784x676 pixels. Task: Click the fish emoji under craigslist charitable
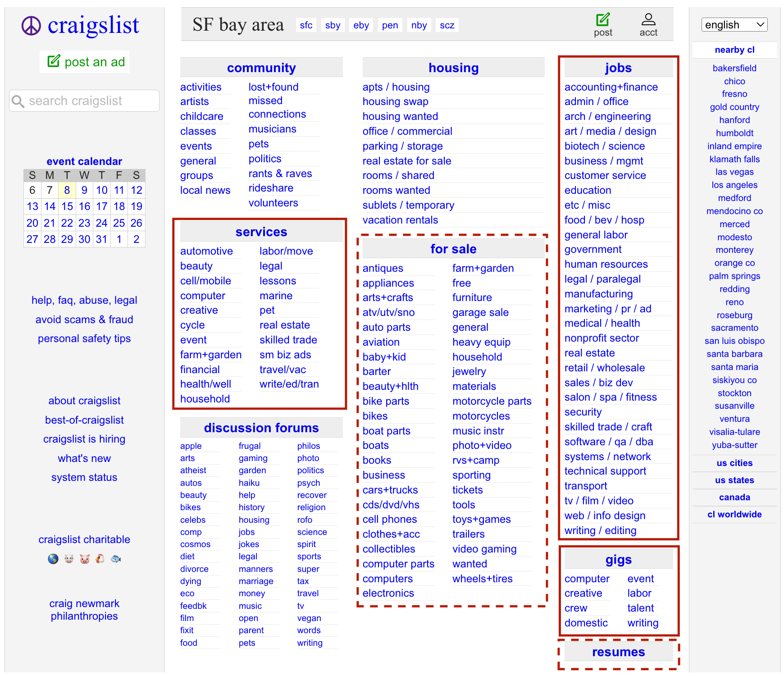pos(116,559)
